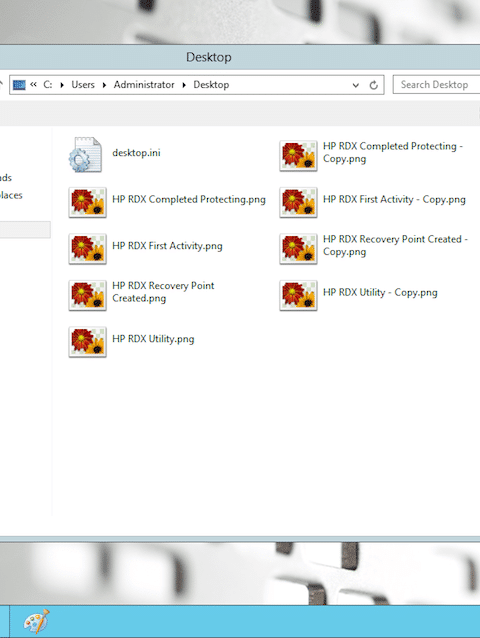
Task: Select file name HP RDX Completed Protecting.png
Action: click(189, 199)
